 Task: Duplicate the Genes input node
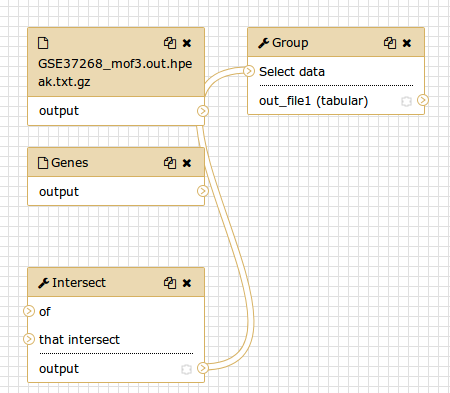pyautogui.click(x=170, y=163)
